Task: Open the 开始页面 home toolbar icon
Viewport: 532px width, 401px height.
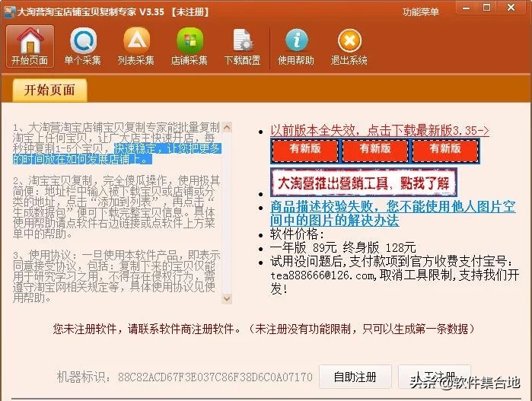Action: [x=30, y=46]
